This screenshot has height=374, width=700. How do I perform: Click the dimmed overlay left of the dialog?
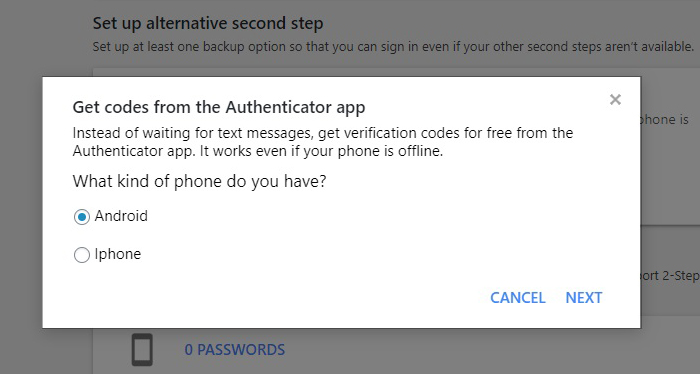pos(21,201)
